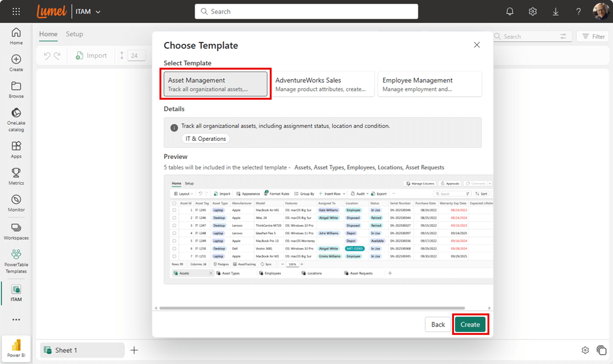Open the app launcher grid icon

click(x=16, y=12)
